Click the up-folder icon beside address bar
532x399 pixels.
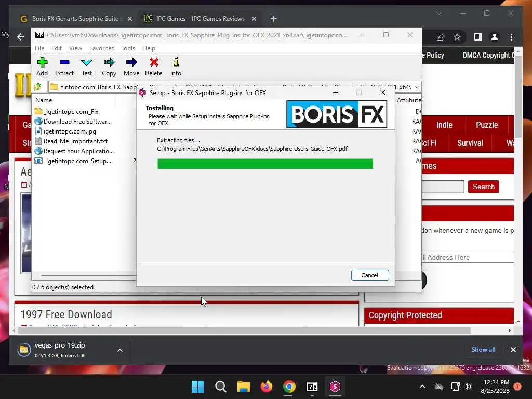38,87
